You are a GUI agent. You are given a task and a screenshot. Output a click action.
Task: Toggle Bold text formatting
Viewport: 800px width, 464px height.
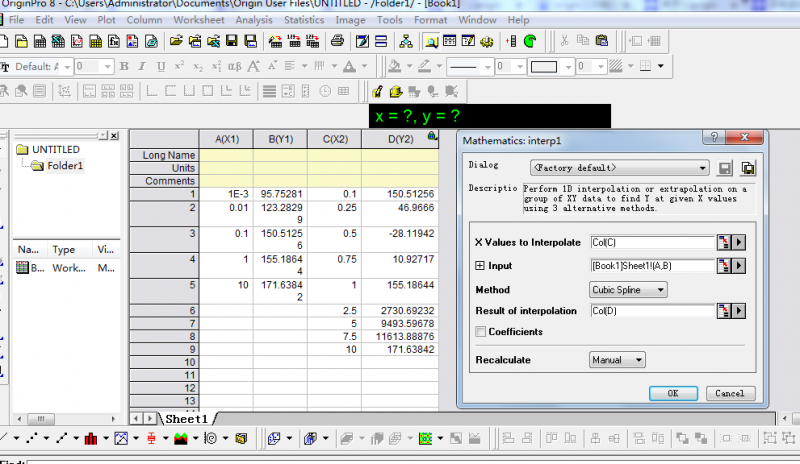click(125, 67)
